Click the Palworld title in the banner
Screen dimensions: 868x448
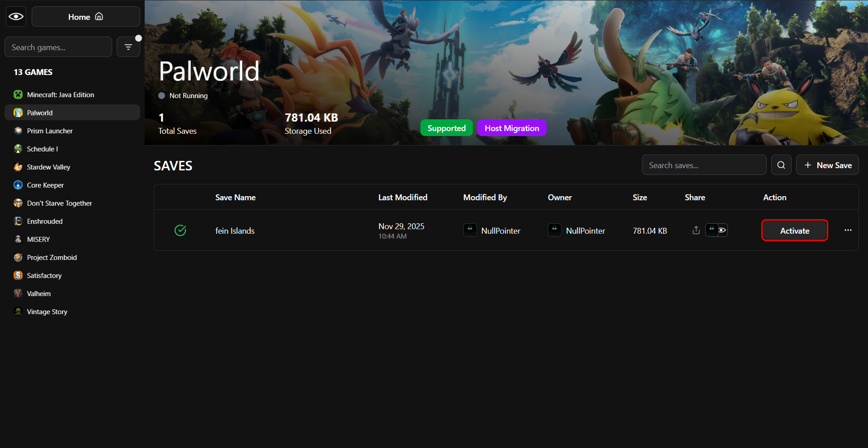coord(209,71)
